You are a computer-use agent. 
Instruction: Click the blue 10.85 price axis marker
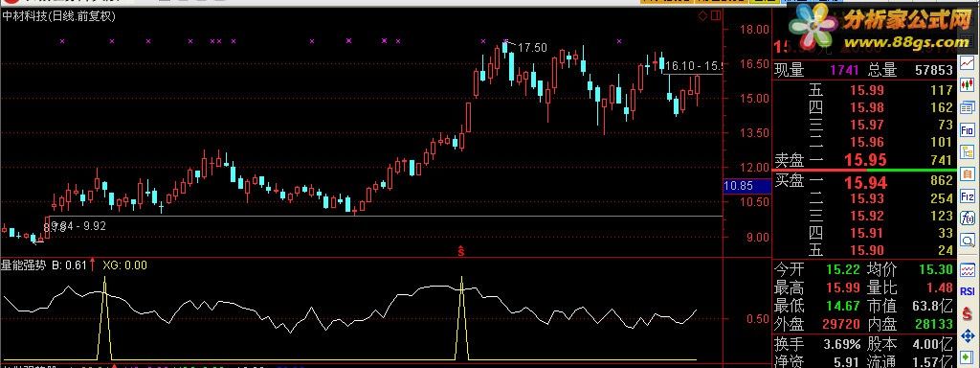[738, 186]
